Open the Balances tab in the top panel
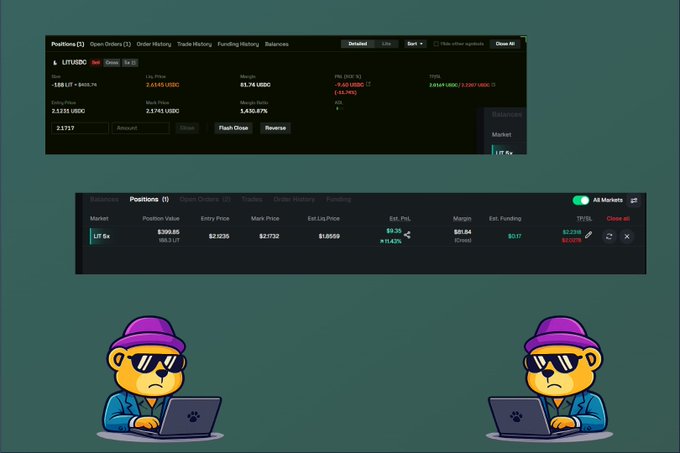 click(277, 44)
